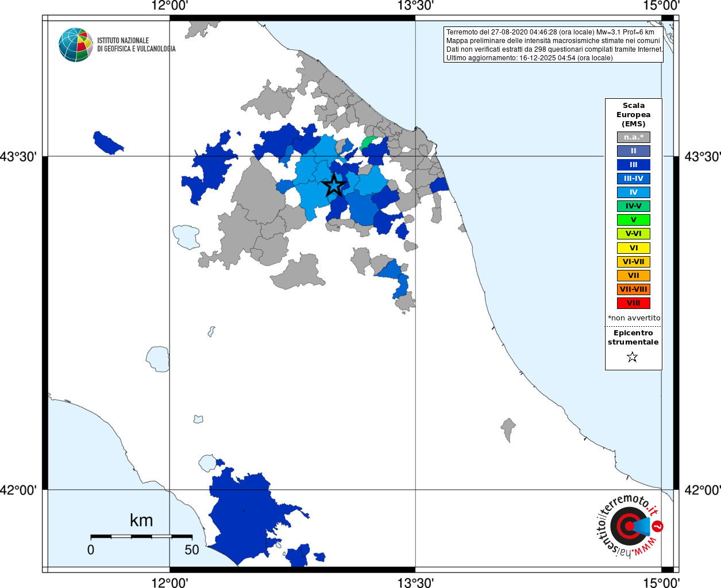
Task: Select the green V legend swatch
Action: tap(634, 220)
